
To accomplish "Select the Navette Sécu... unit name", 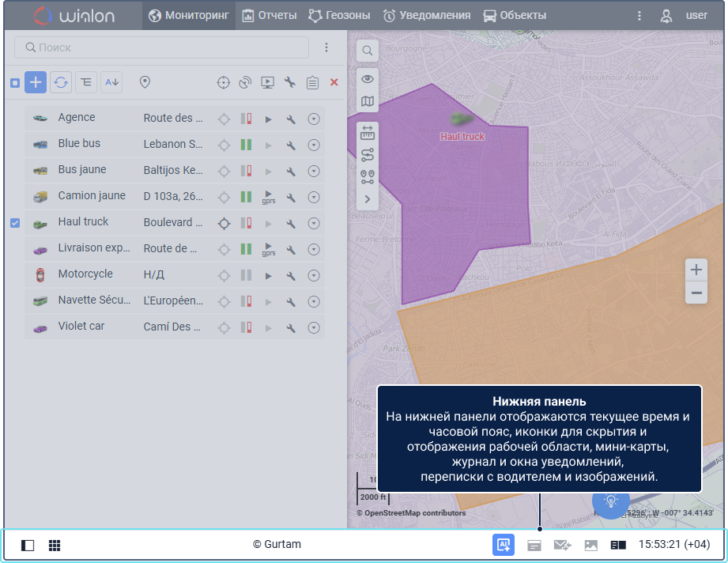I will coord(94,300).
